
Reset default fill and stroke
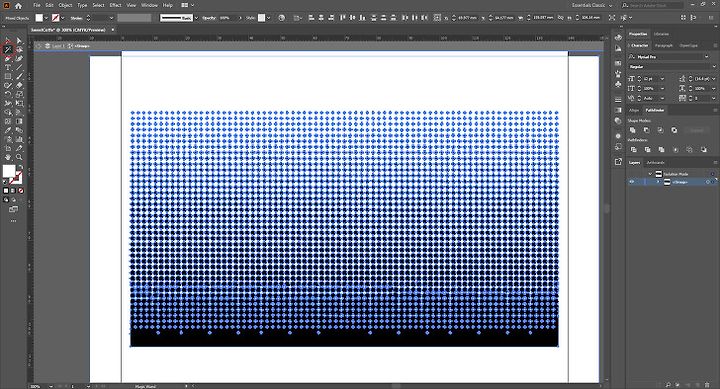[6, 182]
